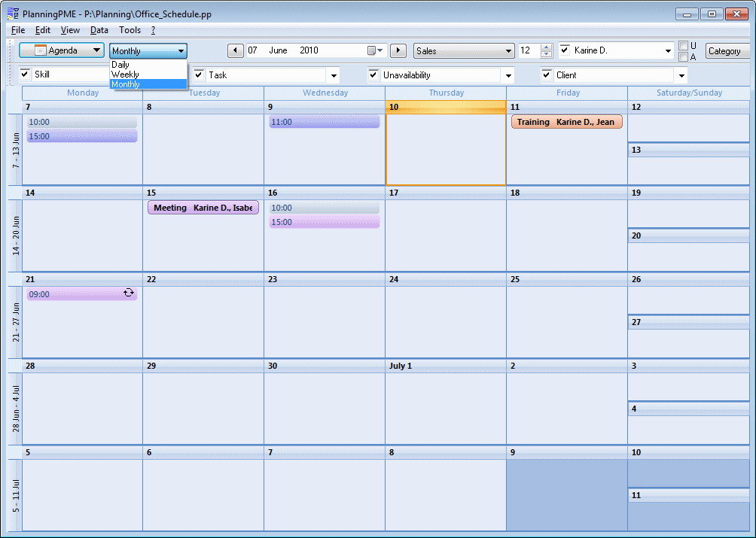Toggle the Skill filter checkbox
This screenshot has width=756, height=538.
(x=25, y=74)
